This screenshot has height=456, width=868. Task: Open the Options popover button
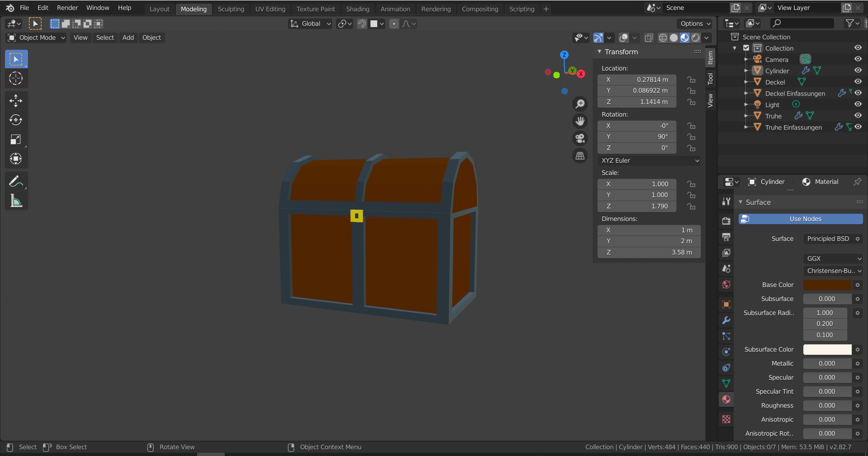(695, 24)
